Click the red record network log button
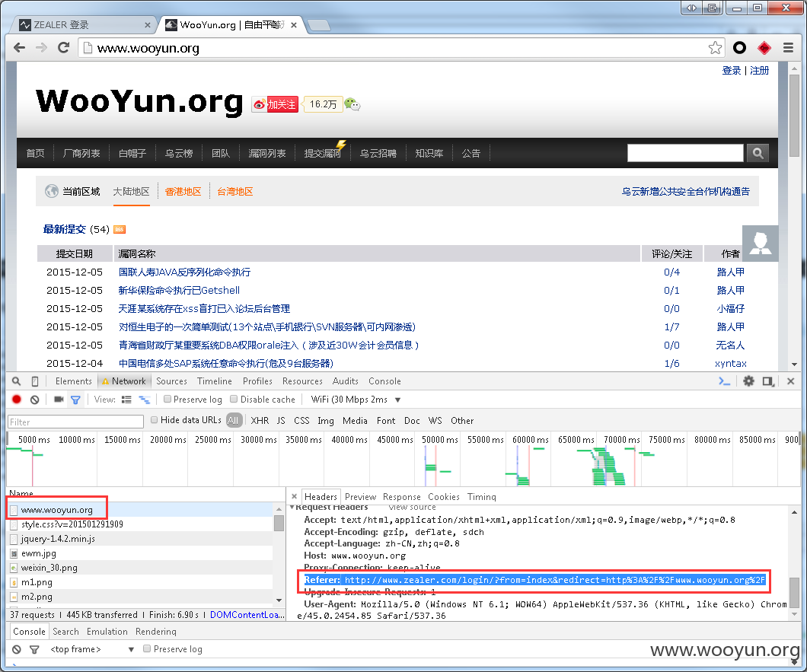807x672 pixels. [17, 400]
